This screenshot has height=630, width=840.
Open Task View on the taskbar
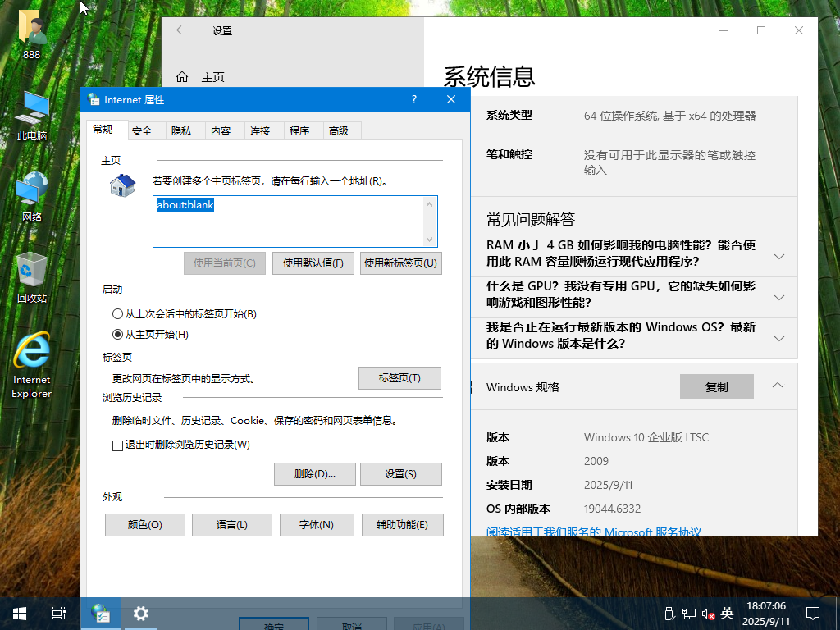[x=57, y=613]
